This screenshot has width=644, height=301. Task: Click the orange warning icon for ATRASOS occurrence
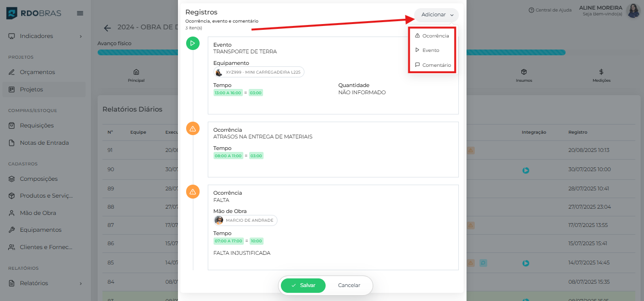[192, 128]
